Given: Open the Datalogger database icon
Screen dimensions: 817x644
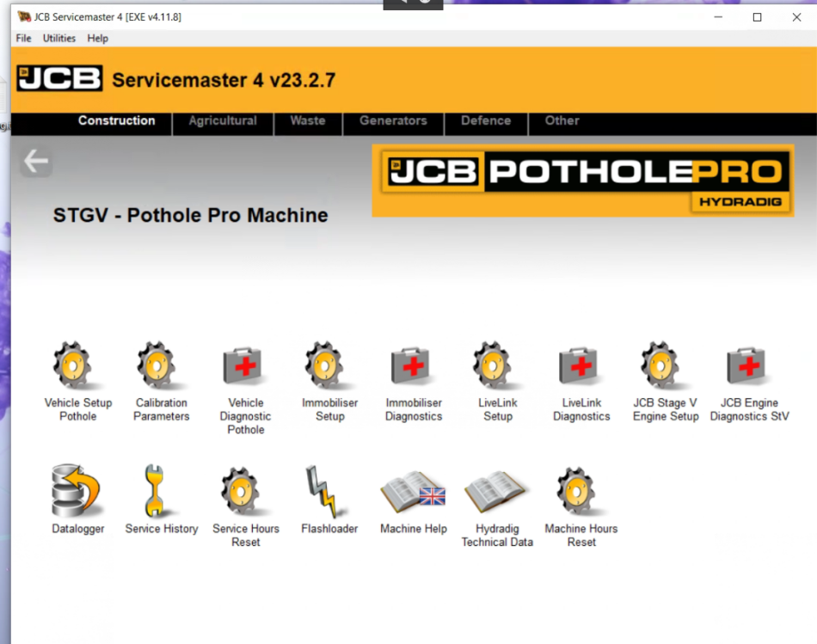Looking at the screenshot, I should tap(76, 490).
